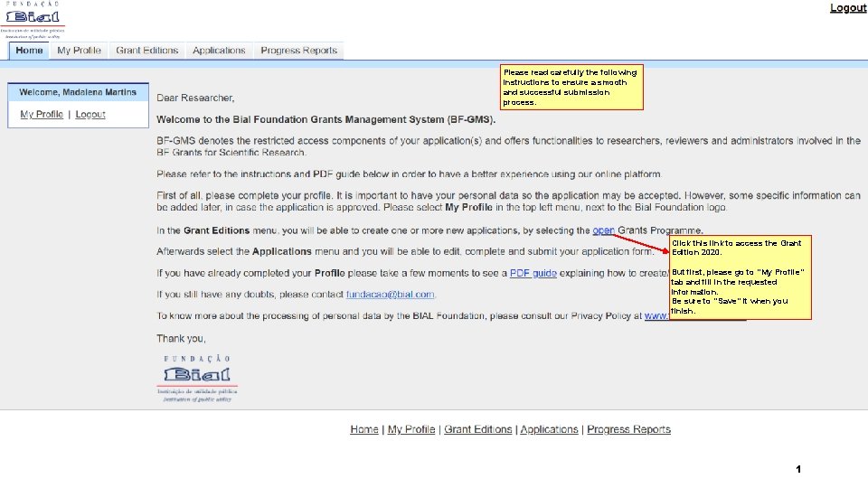
Task: Switch to the My Profile tab
Action: [x=80, y=51]
